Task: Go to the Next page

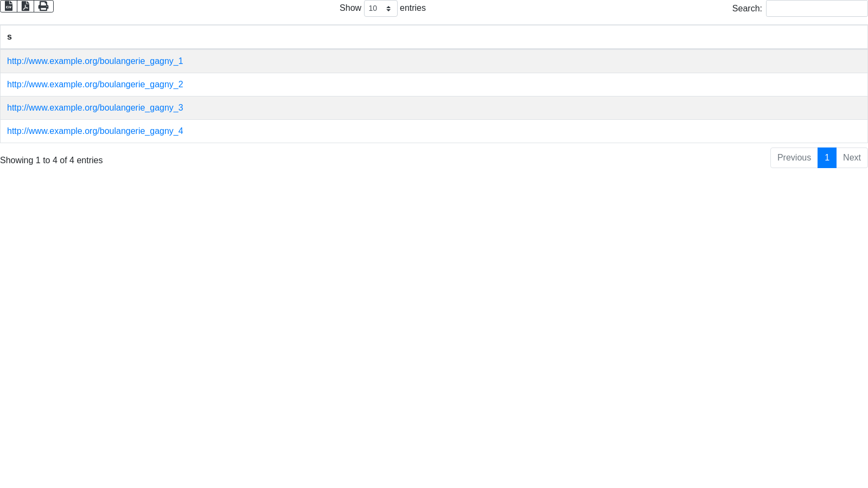Action: pyautogui.click(x=852, y=158)
